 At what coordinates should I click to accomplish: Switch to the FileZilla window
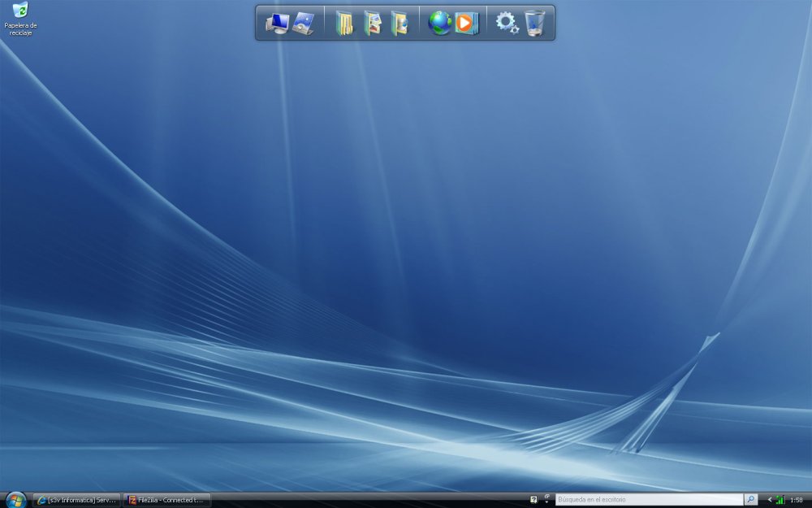166,500
